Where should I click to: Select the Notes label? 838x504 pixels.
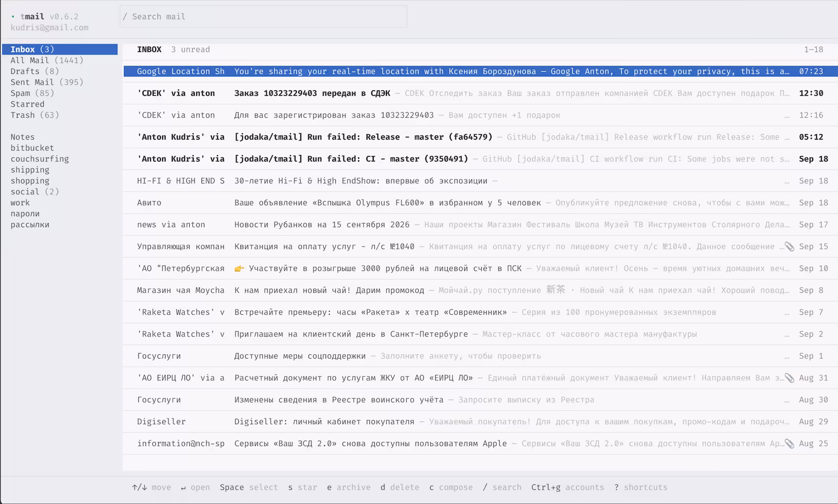[22, 137]
